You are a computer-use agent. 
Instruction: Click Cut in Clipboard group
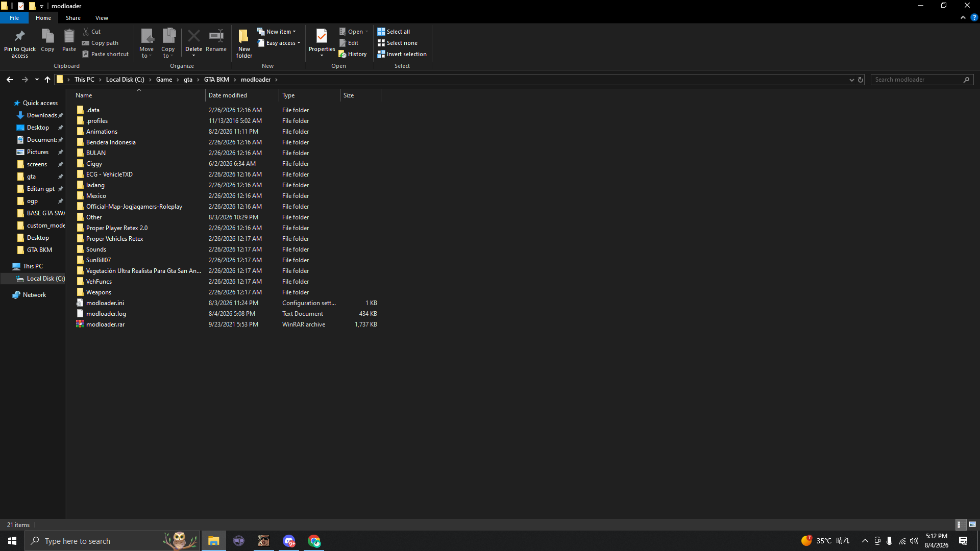tap(92, 32)
